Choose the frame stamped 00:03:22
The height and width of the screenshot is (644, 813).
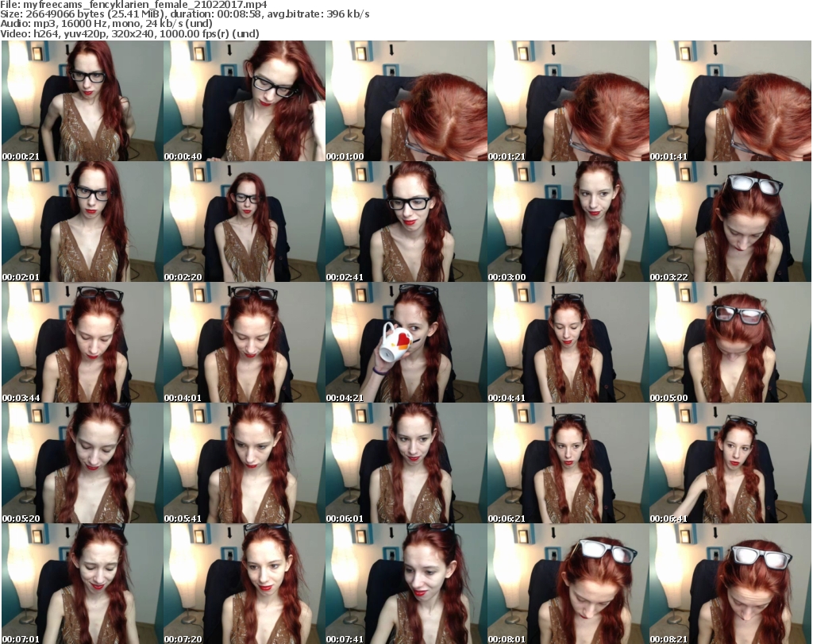point(730,222)
